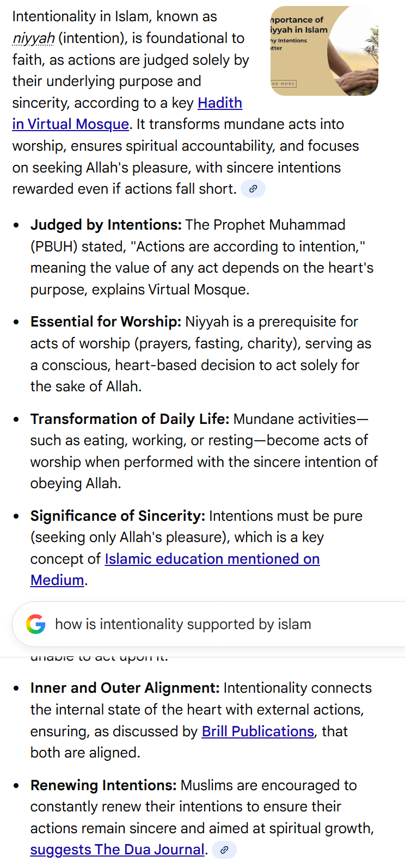Open the 'suggests The Dua Journal' link
Image resolution: width=405 pixels, height=868 pixels.
118,849
